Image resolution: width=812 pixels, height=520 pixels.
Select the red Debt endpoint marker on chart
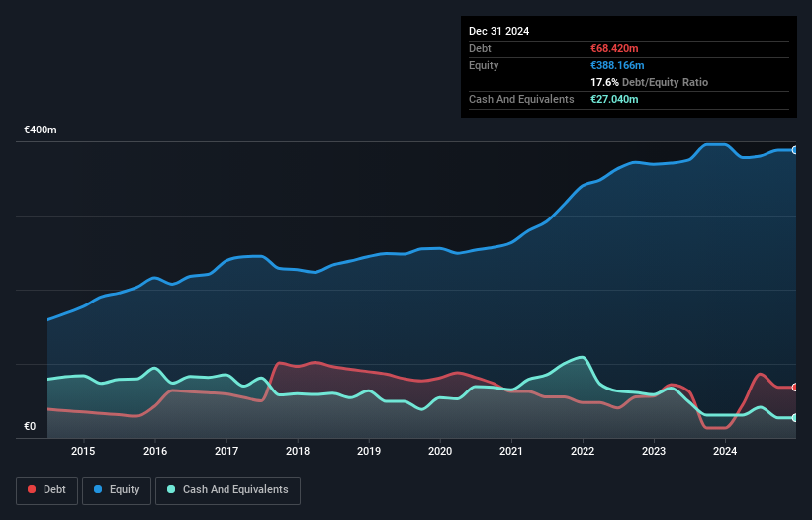795,387
